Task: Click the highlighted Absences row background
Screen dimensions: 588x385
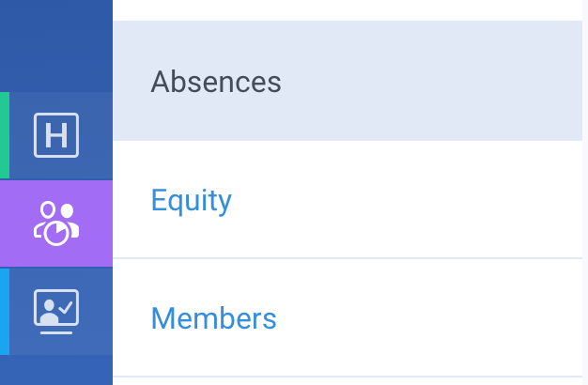Action: click(348, 81)
